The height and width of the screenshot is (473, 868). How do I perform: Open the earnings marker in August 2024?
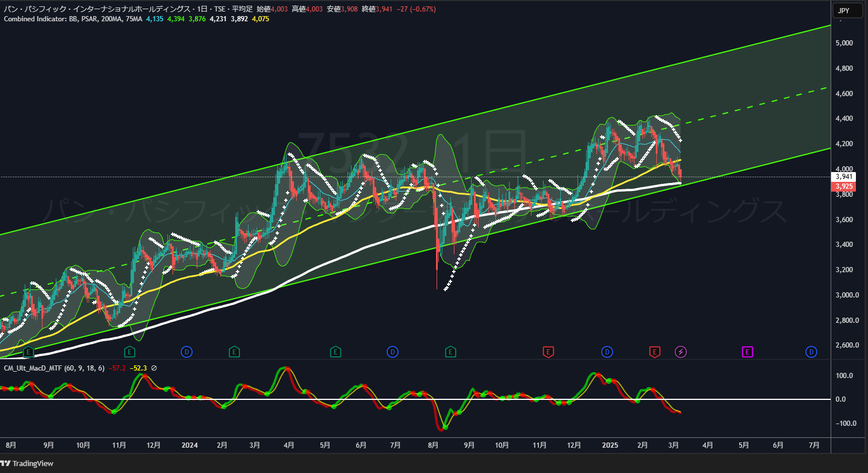pos(450,352)
